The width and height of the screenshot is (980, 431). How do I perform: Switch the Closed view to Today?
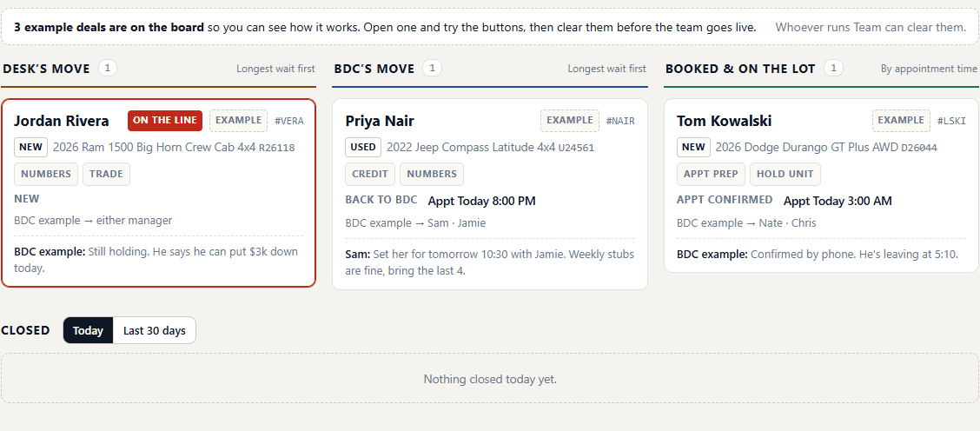click(x=88, y=330)
